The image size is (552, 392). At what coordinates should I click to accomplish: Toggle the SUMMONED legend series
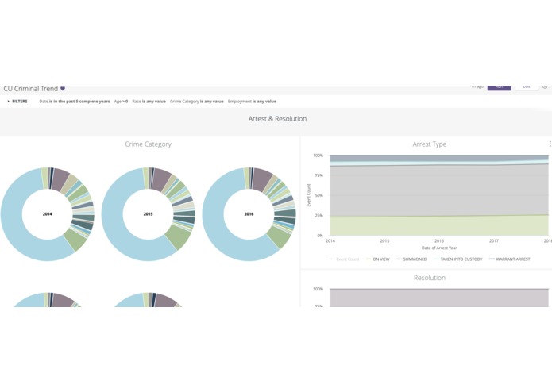pos(411,259)
